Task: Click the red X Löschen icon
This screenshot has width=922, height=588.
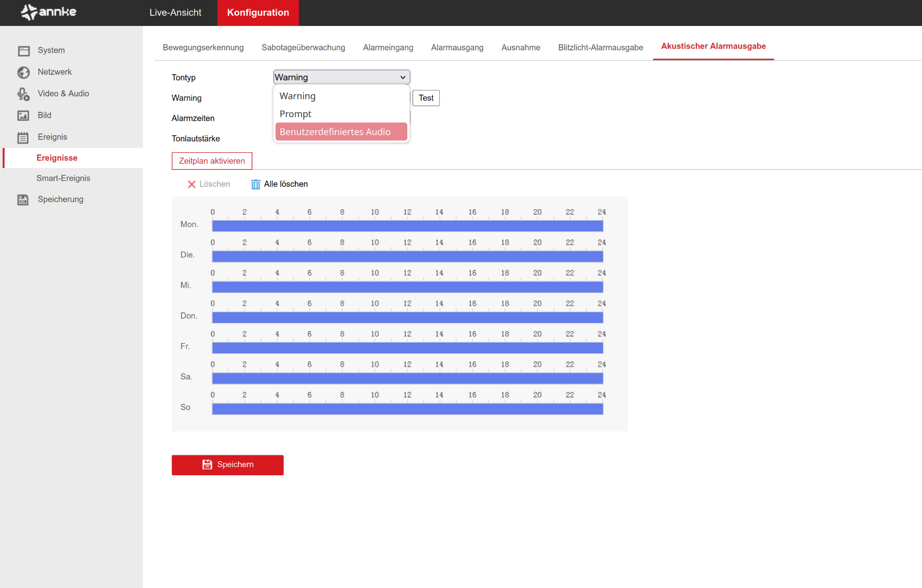Action: 191,184
